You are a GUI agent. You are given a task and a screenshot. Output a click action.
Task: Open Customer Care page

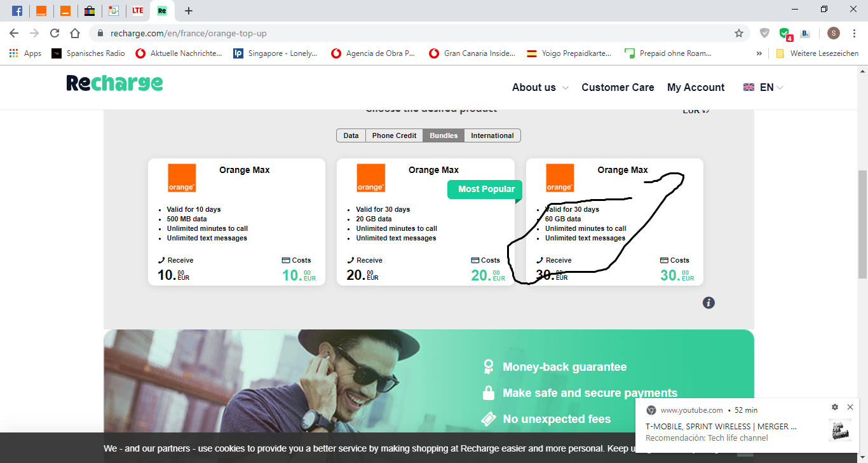click(x=618, y=88)
